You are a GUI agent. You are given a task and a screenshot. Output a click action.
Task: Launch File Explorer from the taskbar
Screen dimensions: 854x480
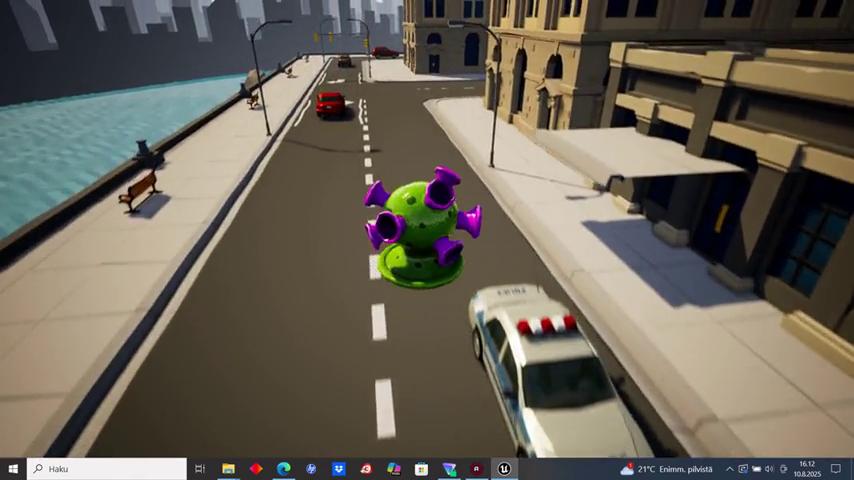pyautogui.click(x=228, y=469)
